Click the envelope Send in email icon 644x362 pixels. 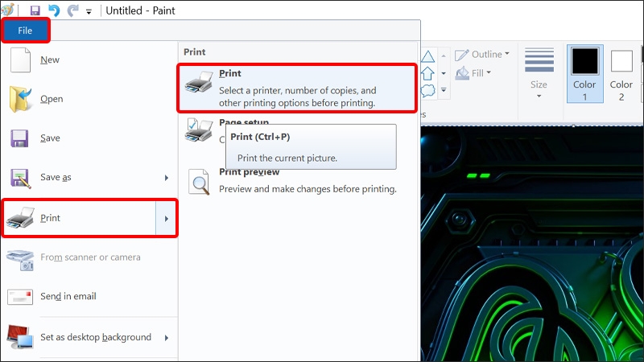click(20, 297)
